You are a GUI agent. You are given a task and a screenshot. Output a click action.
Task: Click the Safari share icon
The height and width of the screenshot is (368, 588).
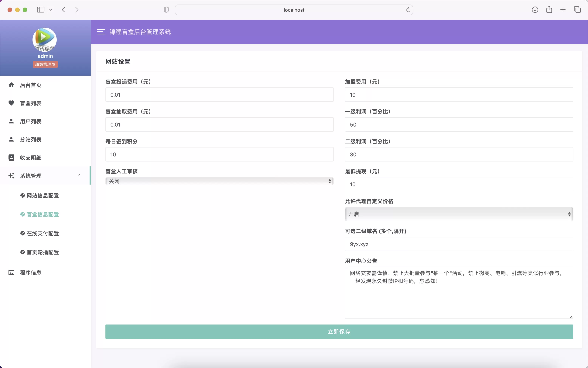click(x=549, y=10)
